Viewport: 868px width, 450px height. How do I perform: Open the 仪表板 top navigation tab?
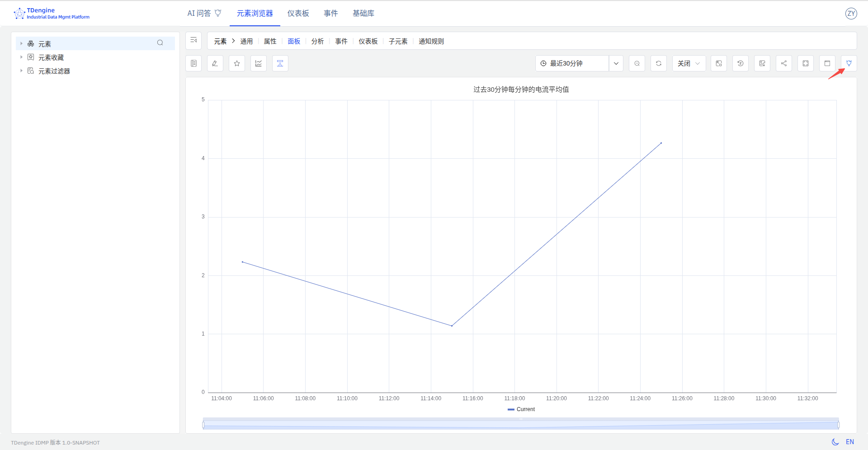coord(298,14)
